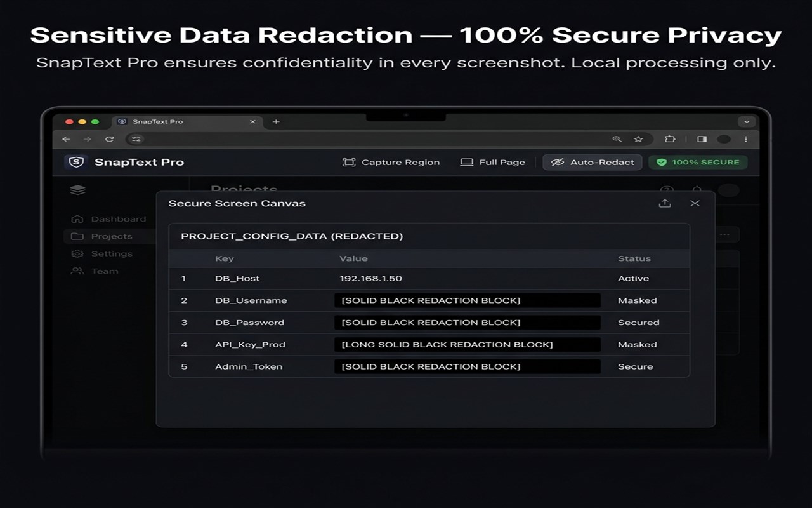Open Projects in the sidebar
812x508 pixels.
(108, 236)
